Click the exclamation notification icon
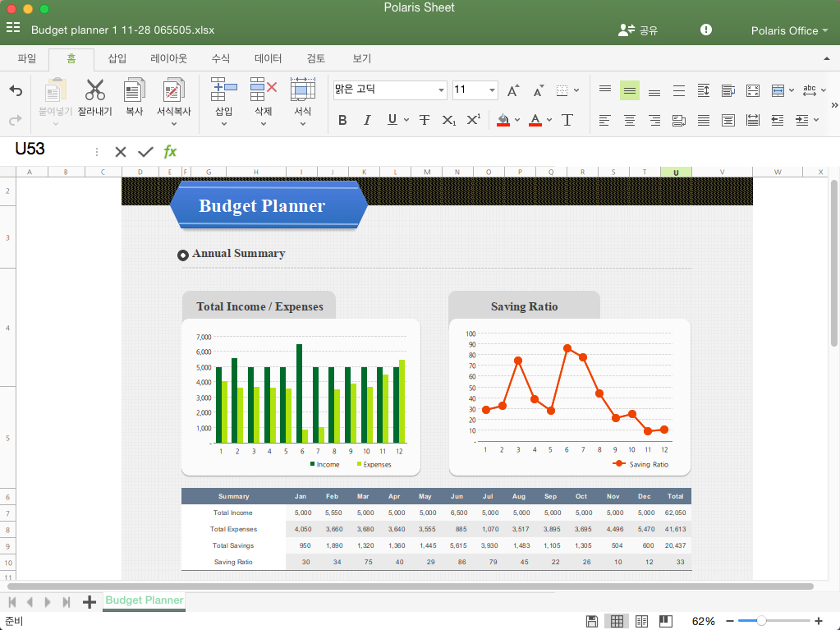 706,30
